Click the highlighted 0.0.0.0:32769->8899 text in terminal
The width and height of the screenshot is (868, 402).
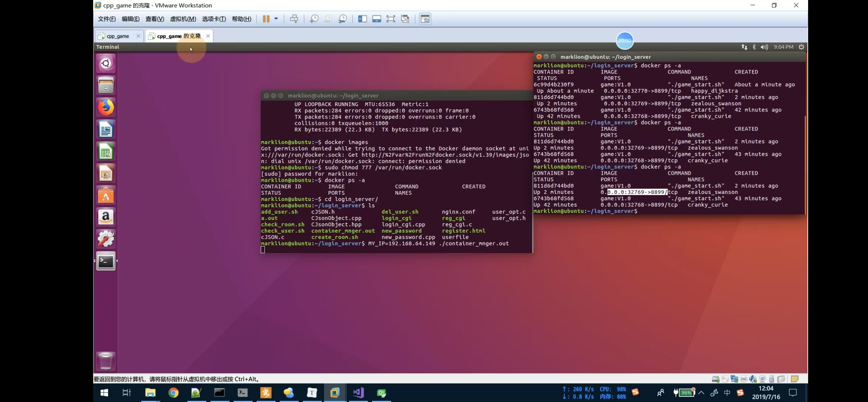coord(637,192)
